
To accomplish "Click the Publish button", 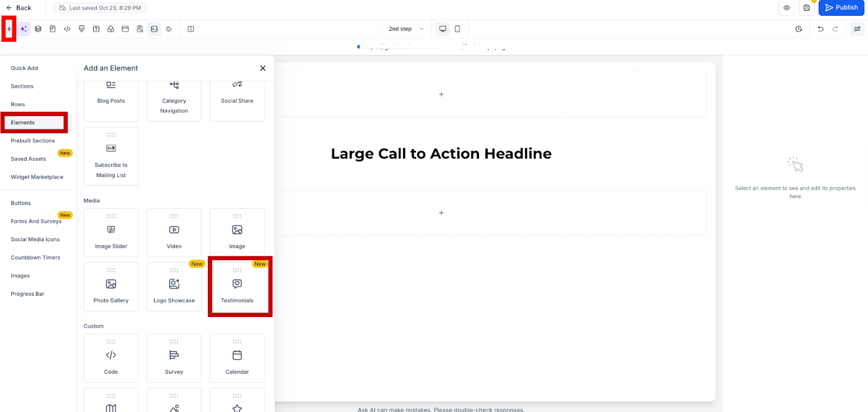I will coord(841,8).
